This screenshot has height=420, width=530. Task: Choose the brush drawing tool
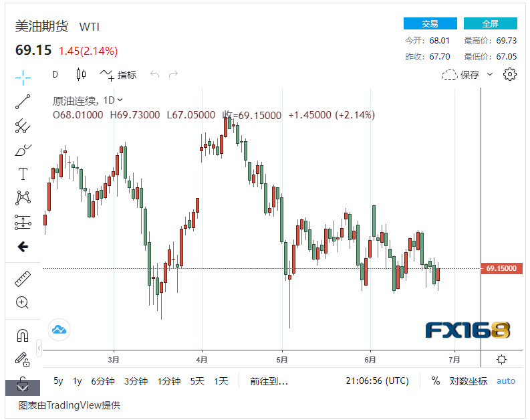tap(23, 150)
